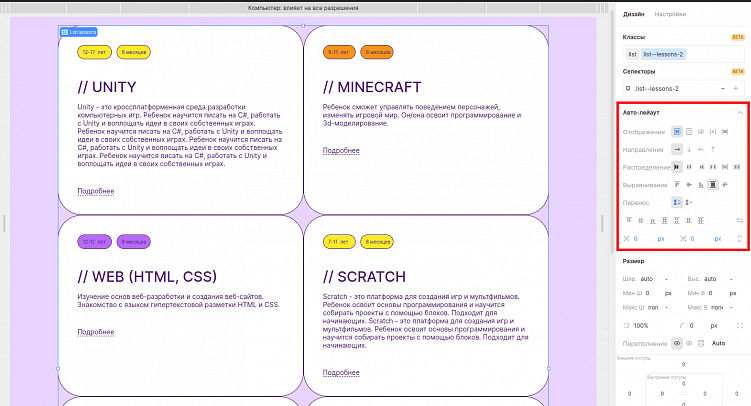Click the purple 12-17 лет tag on Web card
This screenshot has width=751, height=406.
coord(94,242)
